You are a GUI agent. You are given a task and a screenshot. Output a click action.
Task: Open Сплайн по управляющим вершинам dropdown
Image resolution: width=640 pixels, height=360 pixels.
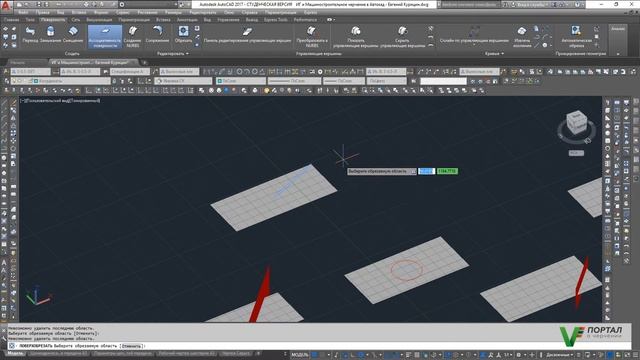[474, 36]
